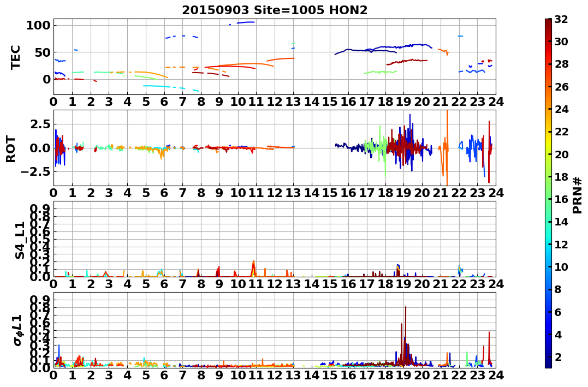The height and width of the screenshot is (387, 588).
Task: Pick the dark blue PRN 2 colorbar level
Action: coord(548,356)
